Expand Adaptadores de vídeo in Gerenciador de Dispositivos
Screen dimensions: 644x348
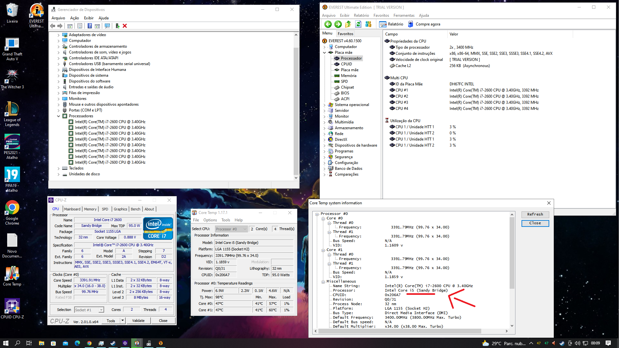[58, 35]
